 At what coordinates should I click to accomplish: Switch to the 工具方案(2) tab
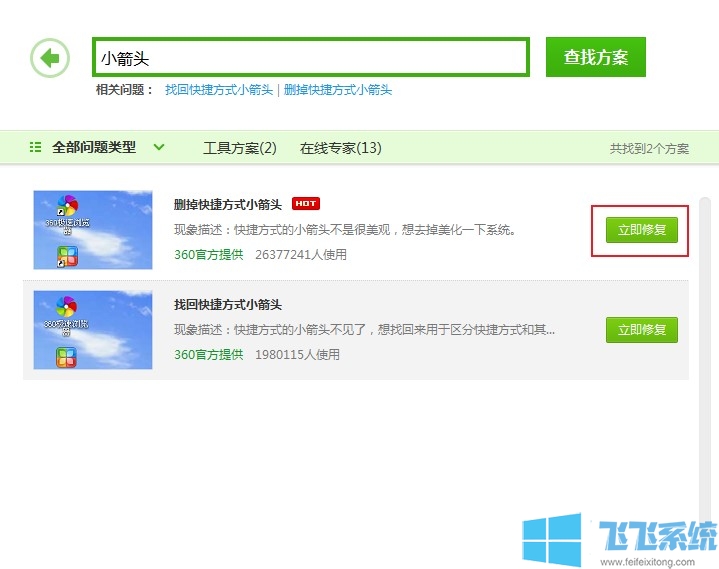240,148
